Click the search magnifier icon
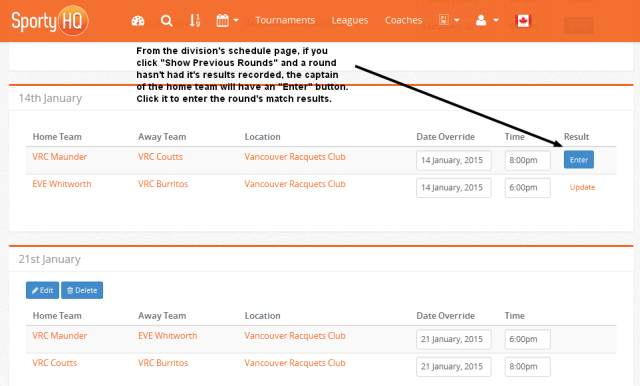Image resolution: width=640 pixels, height=386 pixels. tap(166, 20)
